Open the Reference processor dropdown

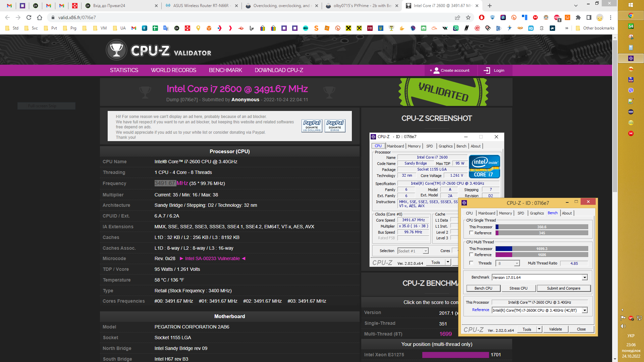[x=585, y=310]
